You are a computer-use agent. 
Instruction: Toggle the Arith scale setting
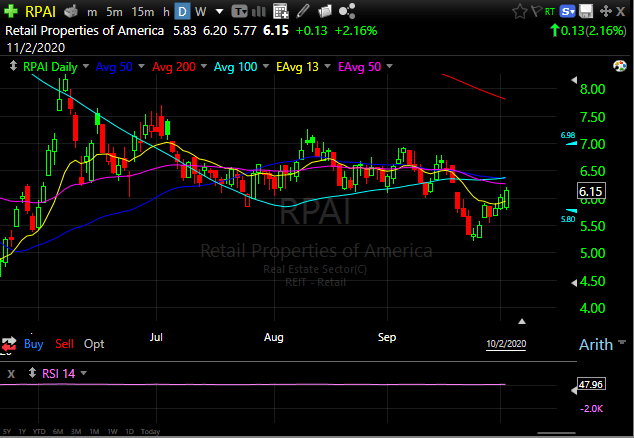point(595,345)
